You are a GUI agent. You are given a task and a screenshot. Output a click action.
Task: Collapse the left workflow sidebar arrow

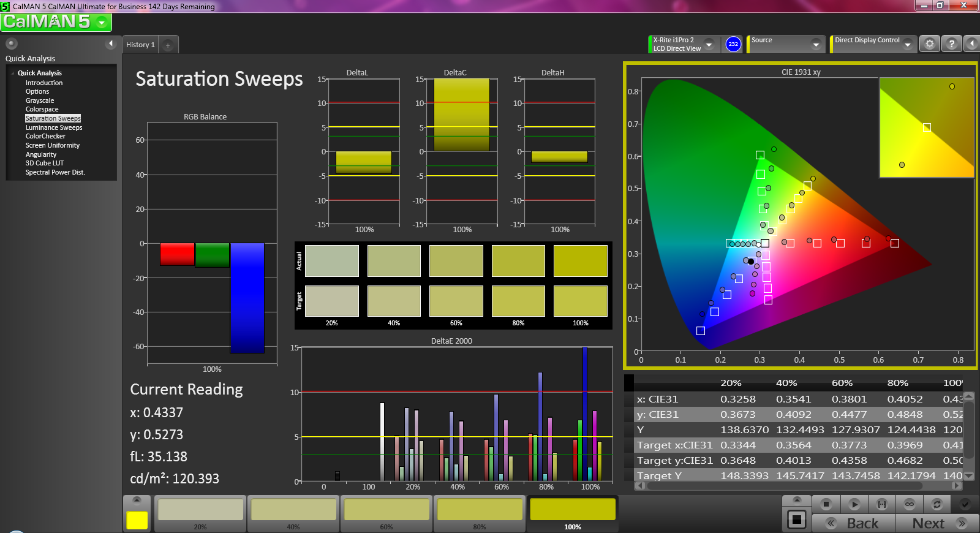pyautogui.click(x=111, y=43)
